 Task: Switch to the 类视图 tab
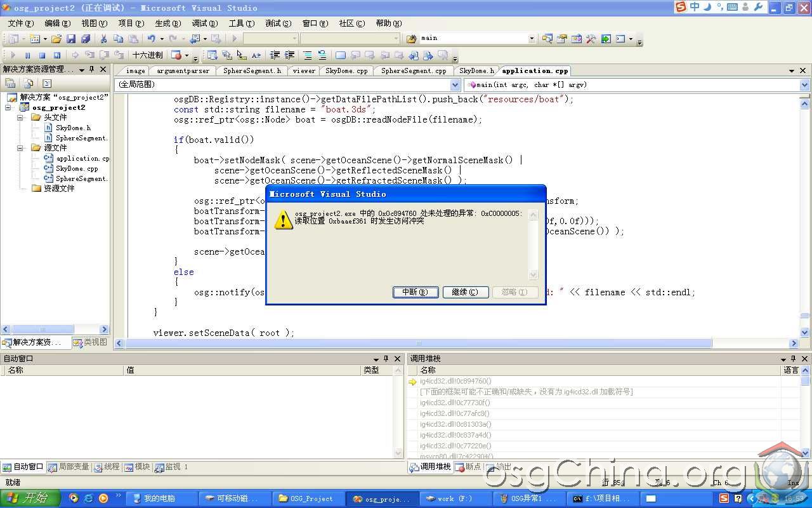90,342
